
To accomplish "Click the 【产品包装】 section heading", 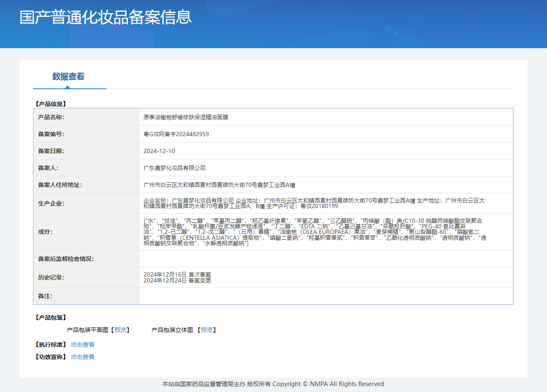I will click(x=51, y=318).
